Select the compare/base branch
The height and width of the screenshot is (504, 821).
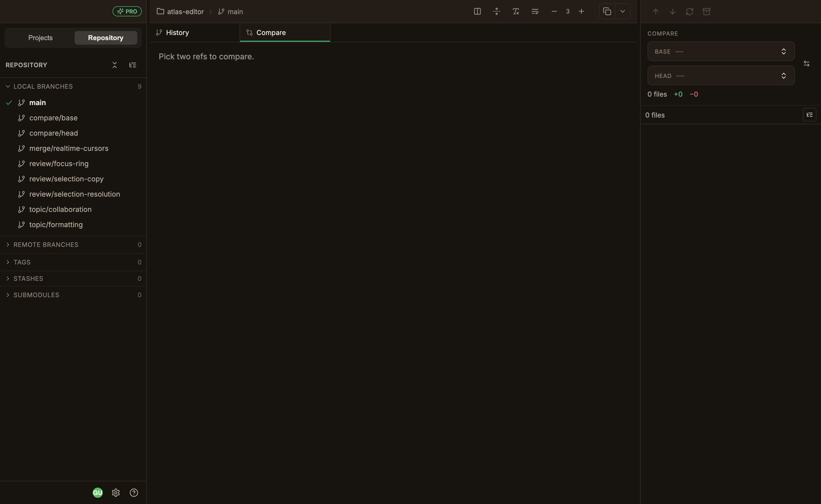point(73,118)
